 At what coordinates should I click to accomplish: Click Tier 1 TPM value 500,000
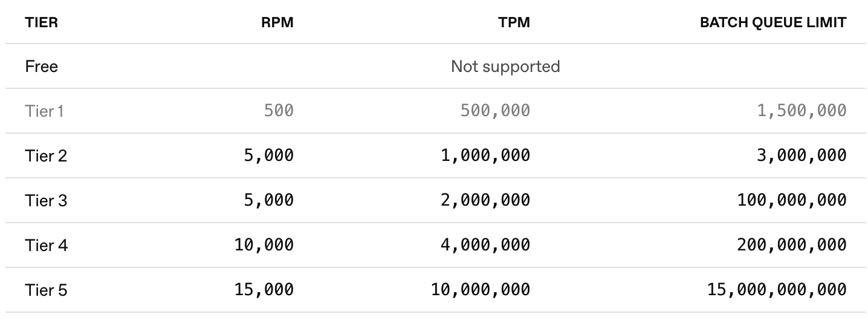coord(495,111)
